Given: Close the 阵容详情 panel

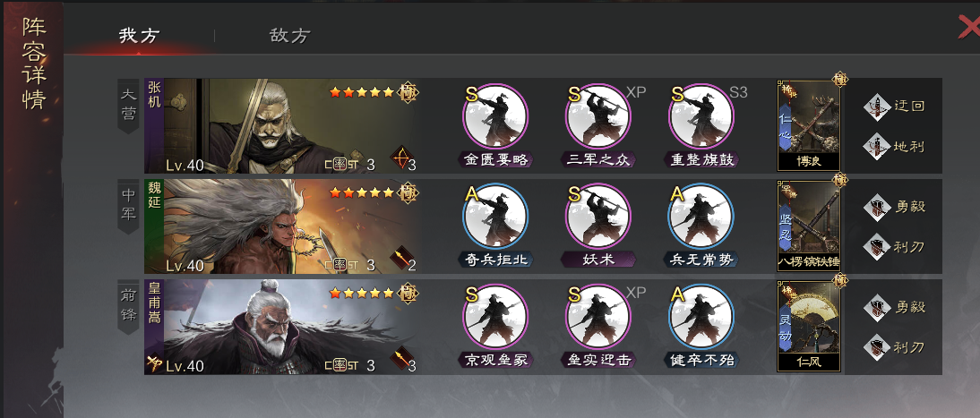Looking at the screenshot, I should point(968,27).
